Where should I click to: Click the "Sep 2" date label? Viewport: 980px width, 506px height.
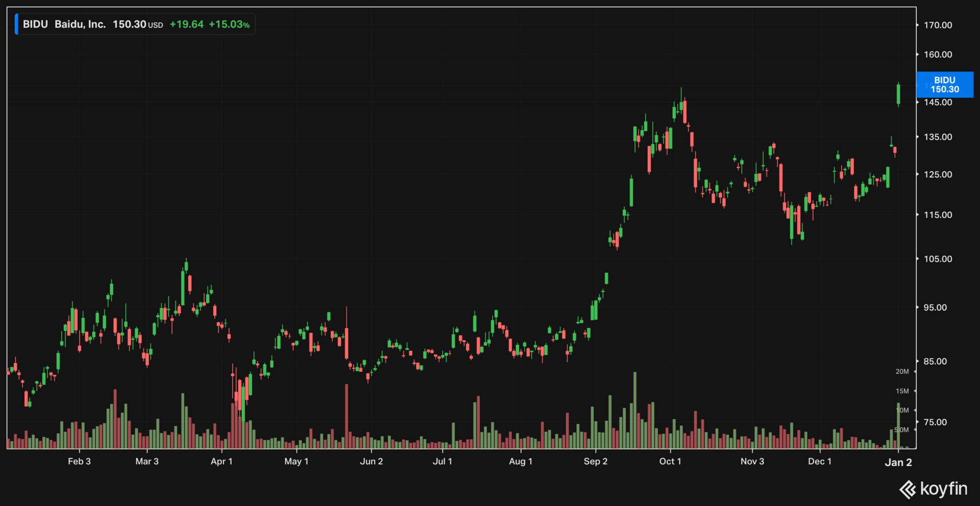click(x=596, y=462)
